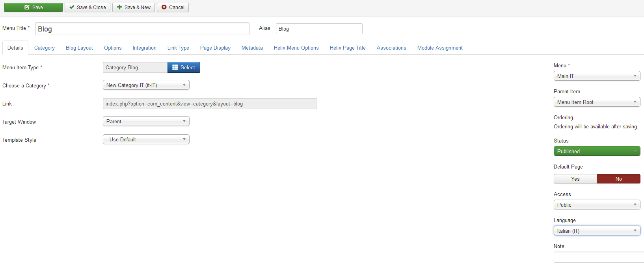
Task: Click the Alias input field
Action: click(x=319, y=29)
